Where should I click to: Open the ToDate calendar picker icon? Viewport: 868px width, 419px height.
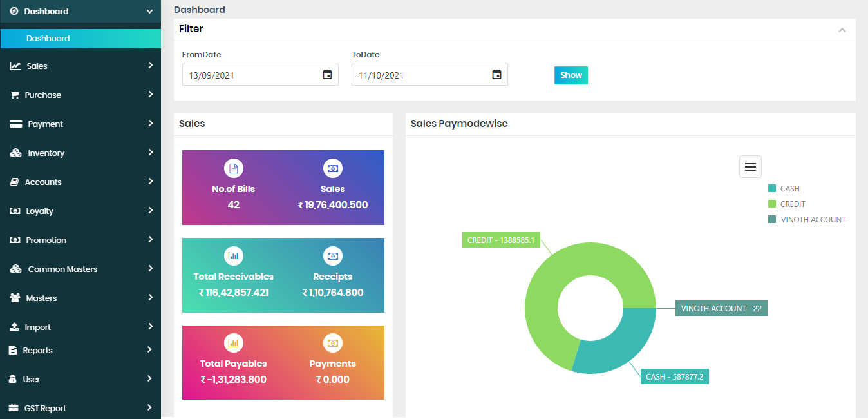click(496, 75)
